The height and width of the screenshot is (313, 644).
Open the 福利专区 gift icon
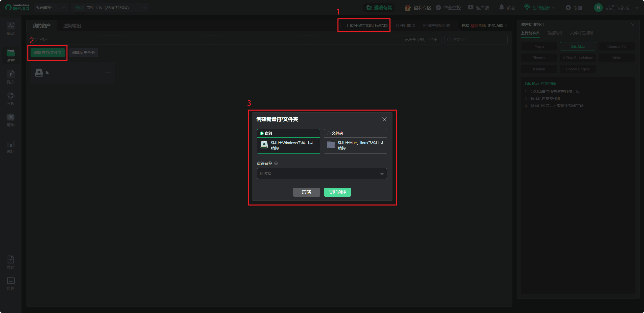click(408, 8)
